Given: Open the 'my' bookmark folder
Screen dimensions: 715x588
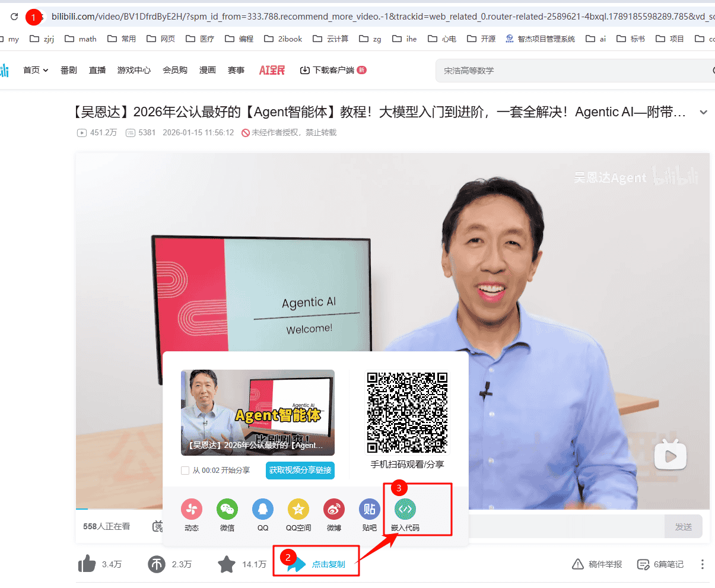Looking at the screenshot, I should coord(10,39).
